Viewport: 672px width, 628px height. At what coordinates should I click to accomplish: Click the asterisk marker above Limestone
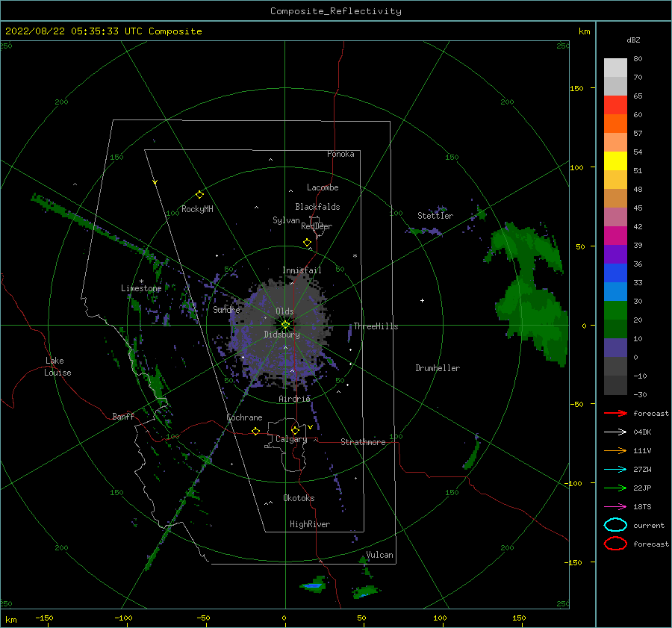(141, 282)
